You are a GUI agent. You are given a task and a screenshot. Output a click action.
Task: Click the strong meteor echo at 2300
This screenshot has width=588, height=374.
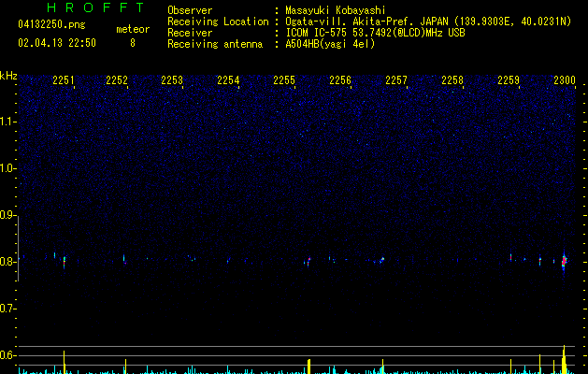pos(564,261)
